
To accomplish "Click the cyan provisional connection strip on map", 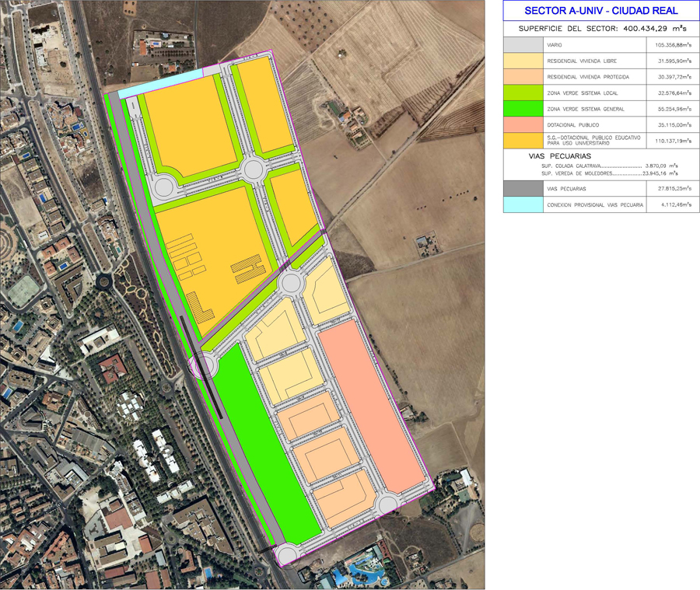I will point(159,81).
